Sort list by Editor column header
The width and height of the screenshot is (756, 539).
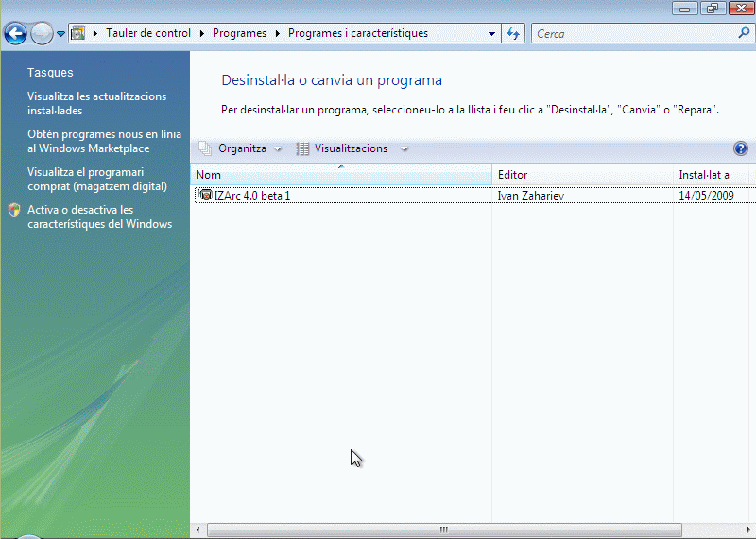coord(581,175)
